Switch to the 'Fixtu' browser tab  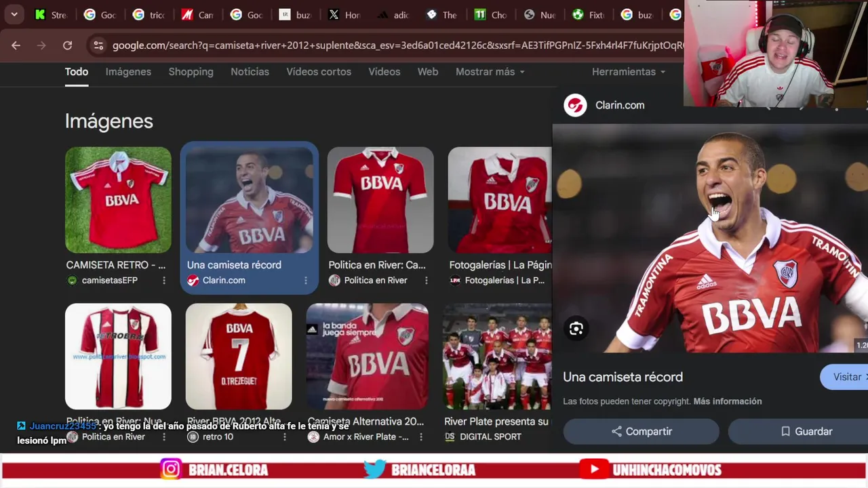(x=588, y=14)
